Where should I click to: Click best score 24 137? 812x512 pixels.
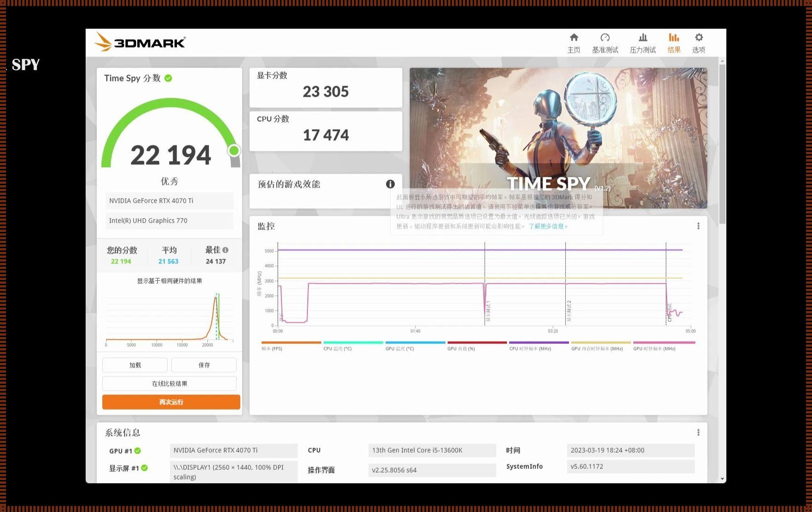[x=216, y=262]
